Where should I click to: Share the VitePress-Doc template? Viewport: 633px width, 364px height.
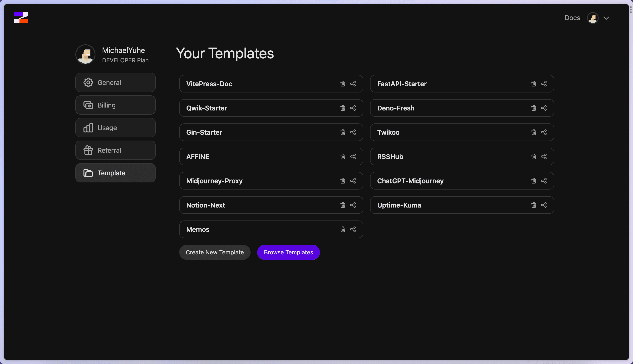pyautogui.click(x=353, y=84)
